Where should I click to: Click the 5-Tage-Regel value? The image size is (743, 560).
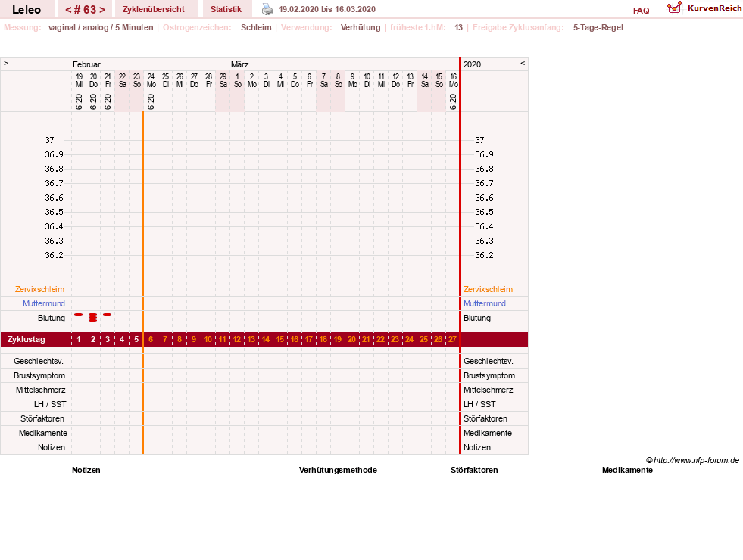coord(598,27)
